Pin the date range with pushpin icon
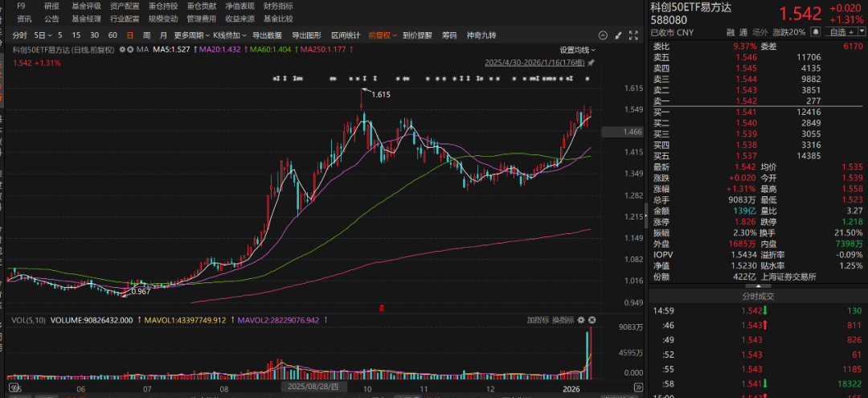This screenshot has height=398, width=868. tap(591, 63)
